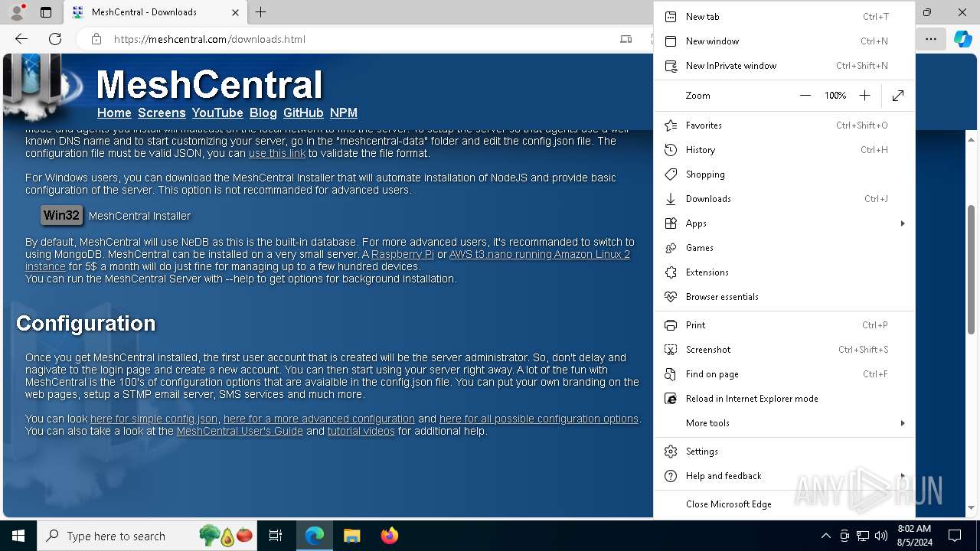Open Favorites from Edge menu
This screenshot has width=980, height=551.
(x=784, y=125)
